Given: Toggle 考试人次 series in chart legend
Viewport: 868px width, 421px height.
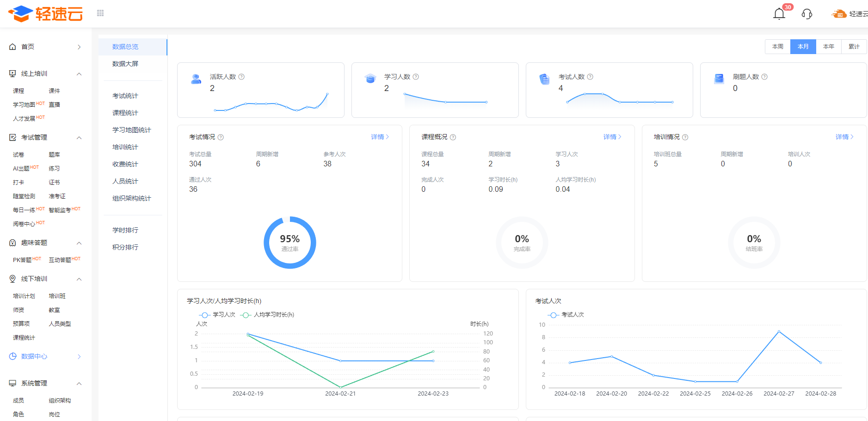Looking at the screenshot, I should (x=566, y=315).
